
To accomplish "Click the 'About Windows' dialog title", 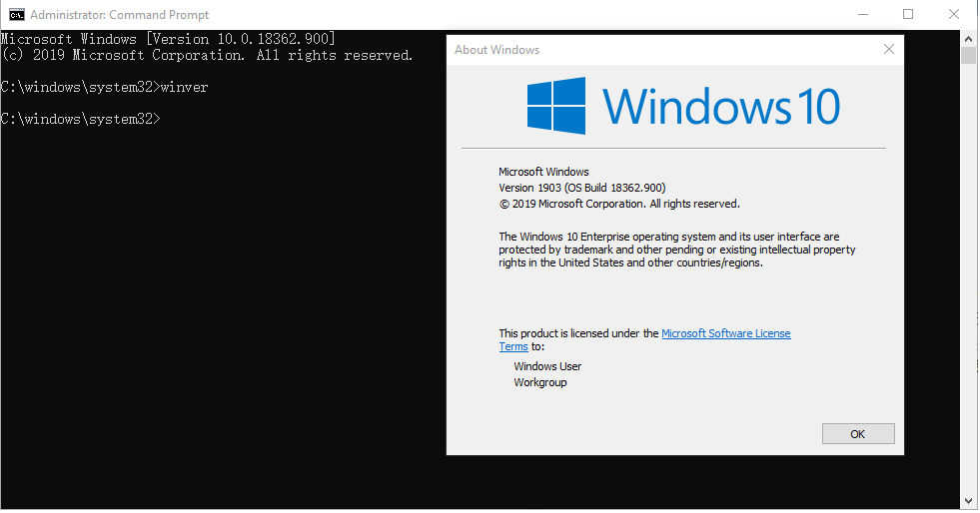I will pos(496,50).
